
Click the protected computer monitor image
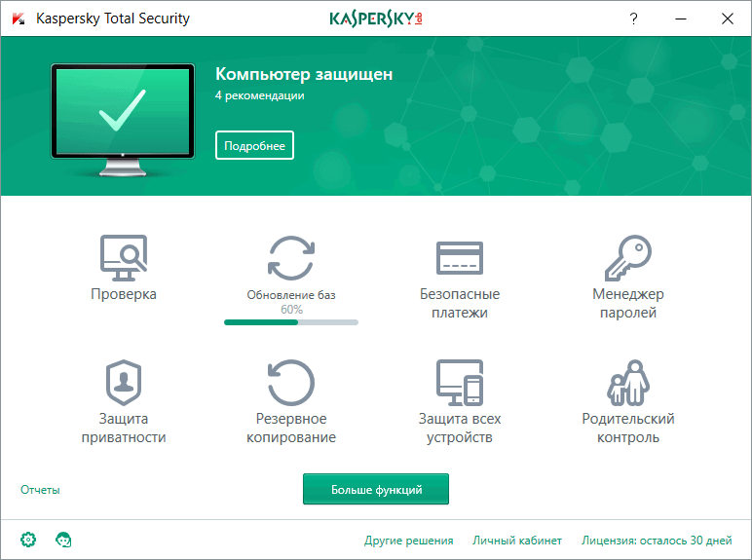(x=123, y=120)
